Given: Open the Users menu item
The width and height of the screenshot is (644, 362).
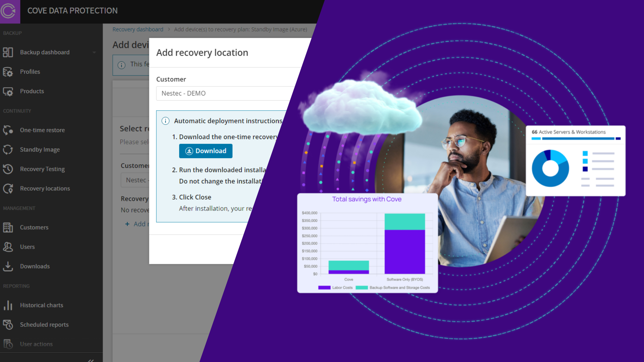Looking at the screenshot, I should [x=27, y=247].
